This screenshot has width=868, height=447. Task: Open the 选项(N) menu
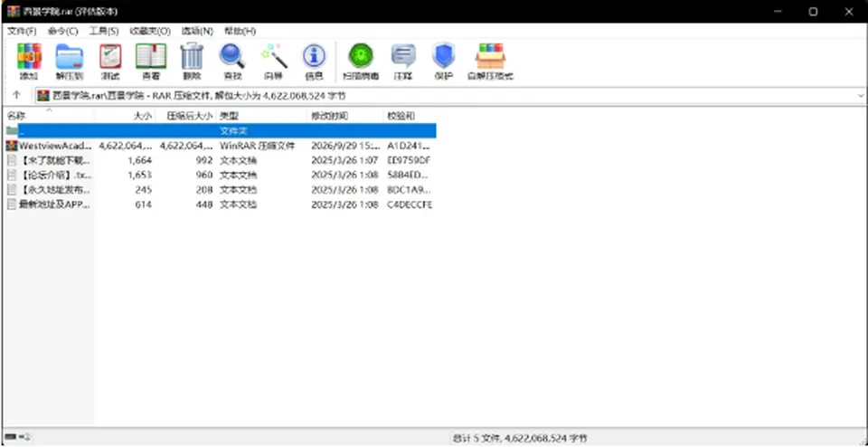pyautogui.click(x=198, y=31)
